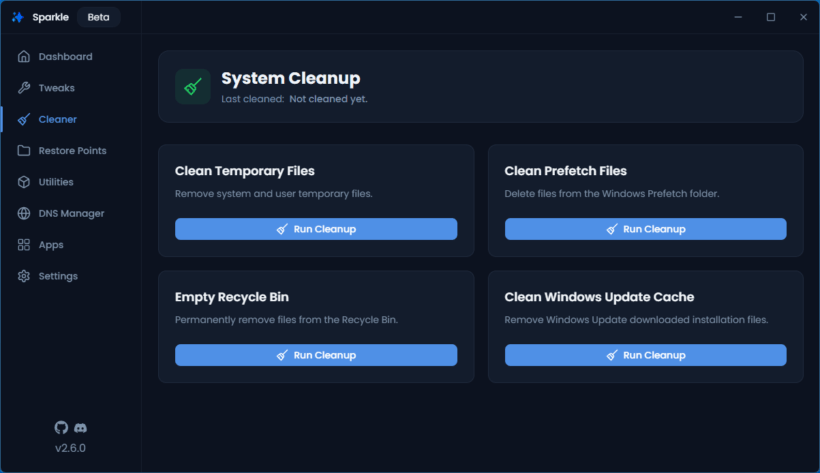Image resolution: width=820 pixels, height=473 pixels.
Task: Click the Settings gear icon
Action: (24, 276)
